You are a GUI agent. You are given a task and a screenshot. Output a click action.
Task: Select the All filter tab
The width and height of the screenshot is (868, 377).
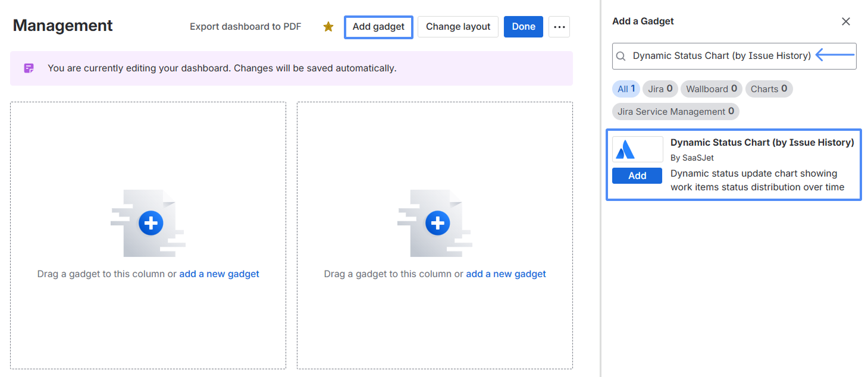tap(626, 89)
